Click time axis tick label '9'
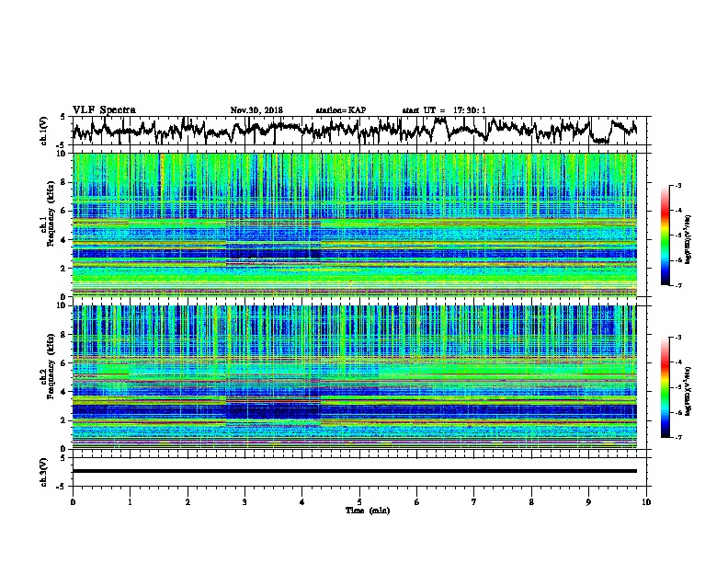 click(x=588, y=501)
